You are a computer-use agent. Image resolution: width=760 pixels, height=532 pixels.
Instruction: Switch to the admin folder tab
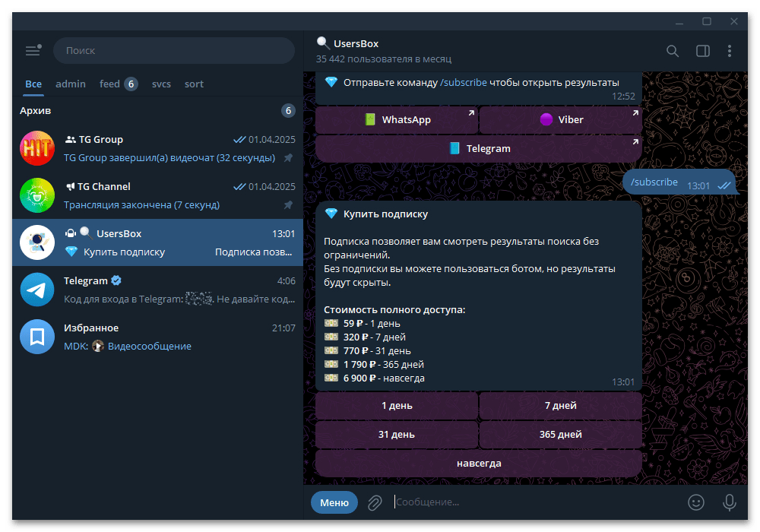[71, 84]
